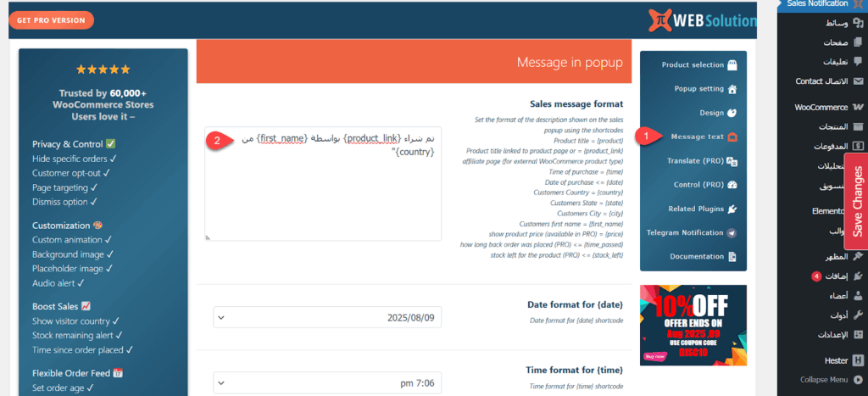
Task: Click the GET PRO VERSION button
Action: point(51,20)
